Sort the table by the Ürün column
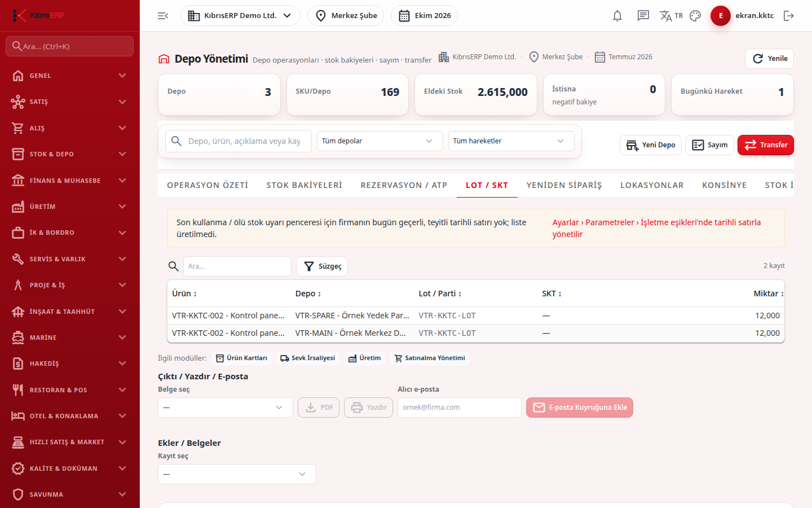 [184, 294]
